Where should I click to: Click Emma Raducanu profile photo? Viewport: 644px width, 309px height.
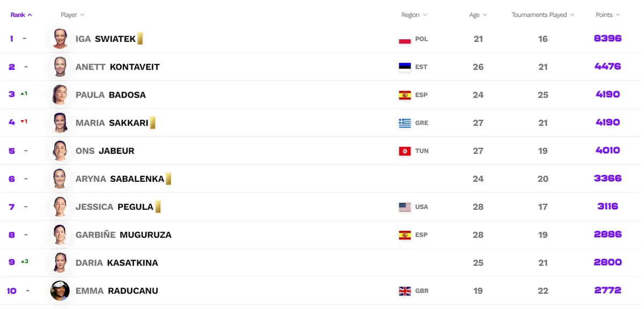(x=60, y=291)
